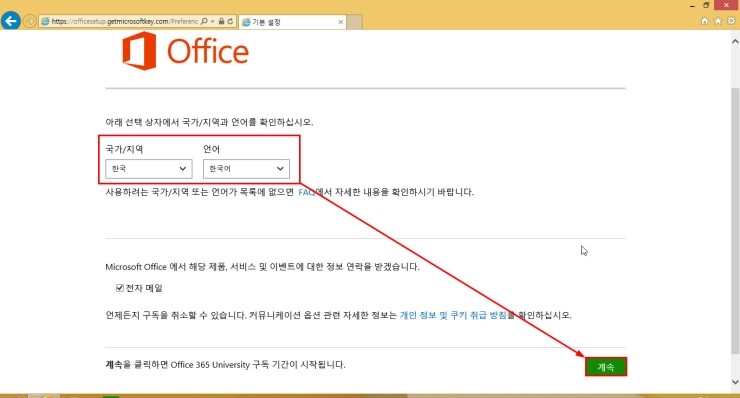Click the green 계속 button
The width and height of the screenshot is (740, 398).
point(606,367)
